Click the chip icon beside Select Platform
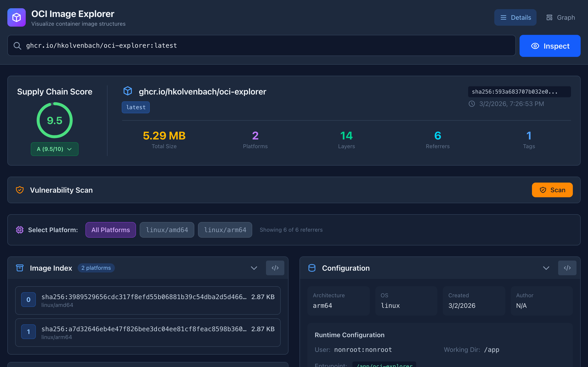Image resolution: width=588 pixels, height=367 pixels. [x=20, y=230]
